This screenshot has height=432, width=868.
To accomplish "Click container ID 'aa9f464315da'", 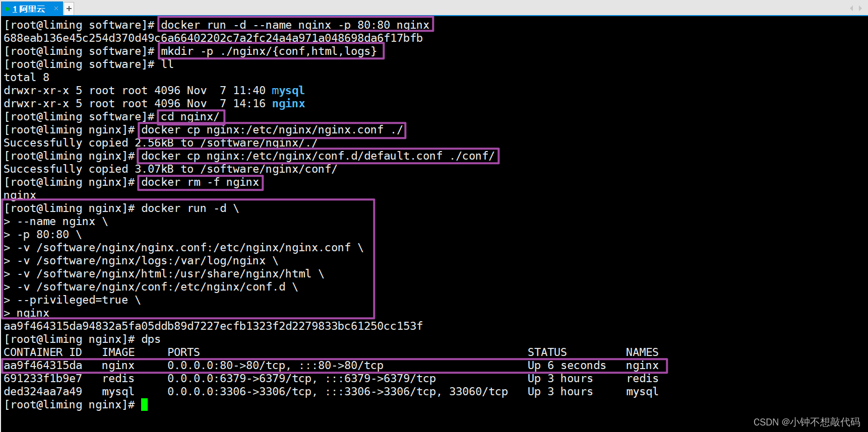I will pos(43,366).
